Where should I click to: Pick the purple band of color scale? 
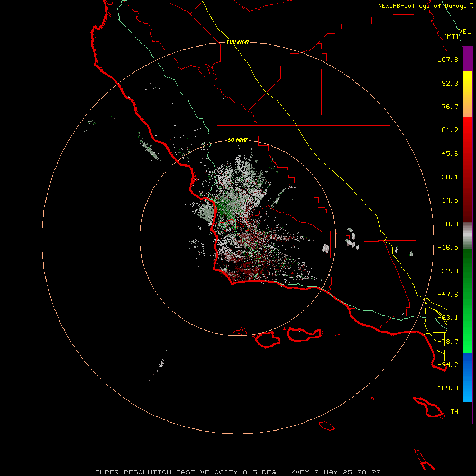pyautogui.click(x=467, y=59)
